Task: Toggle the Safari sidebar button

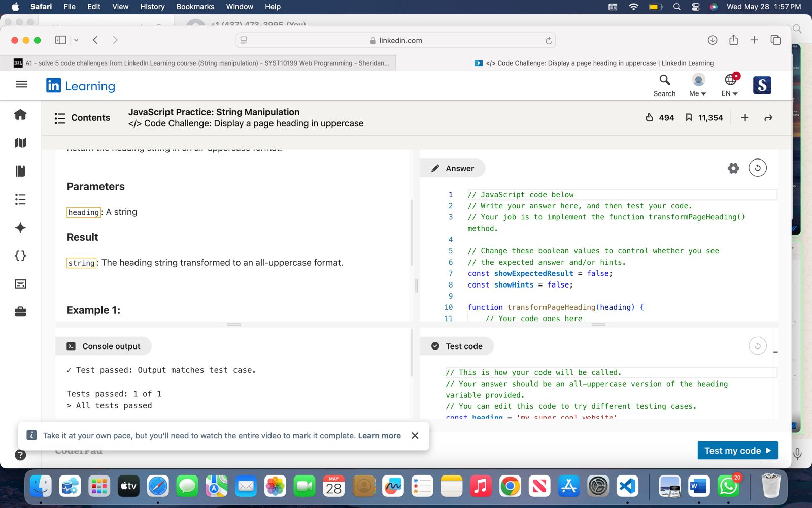Action: pyautogui.click(x=61, y=40)
